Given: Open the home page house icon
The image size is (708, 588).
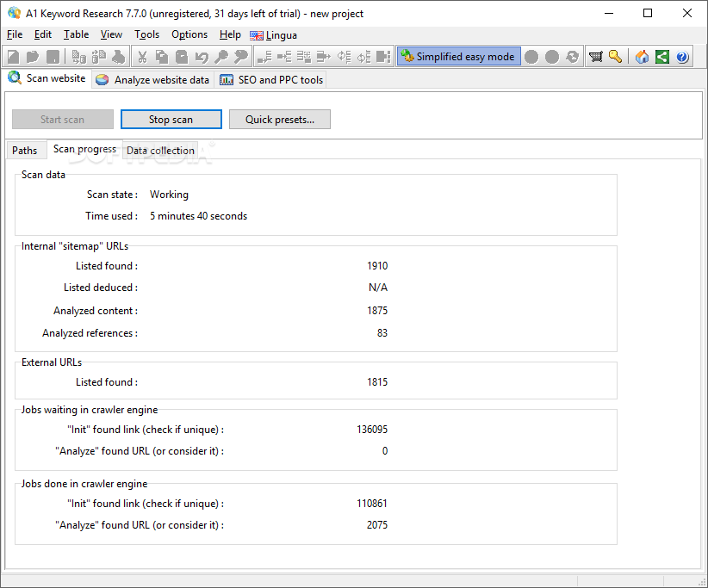Looking at the screenshot, I should pyautogui.click(x=642, y=57).
